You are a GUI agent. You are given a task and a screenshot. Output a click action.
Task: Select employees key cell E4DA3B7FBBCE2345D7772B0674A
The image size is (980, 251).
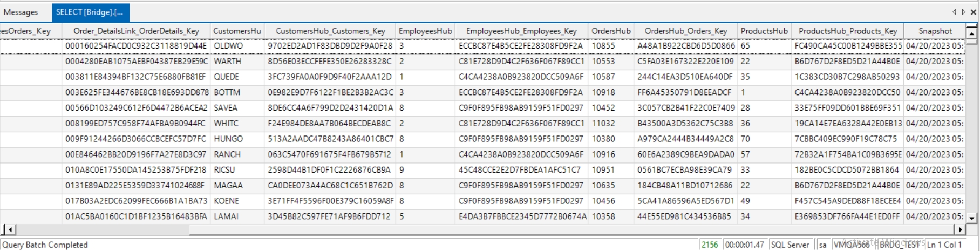(521, 216)
